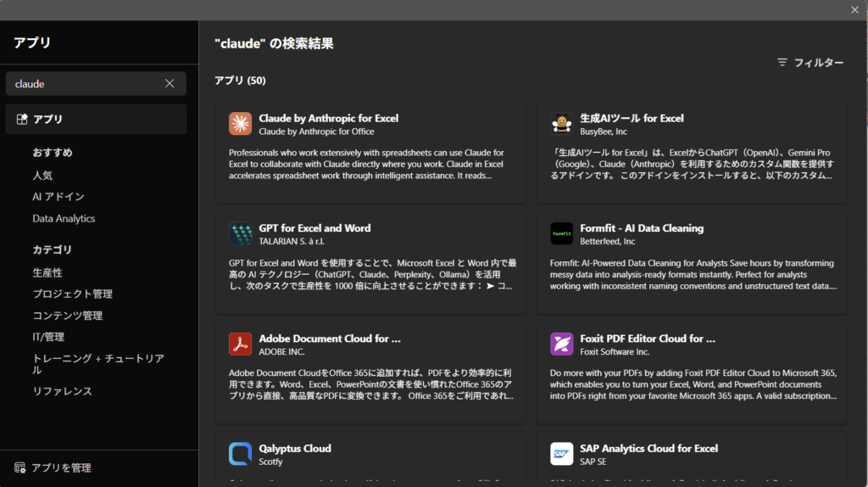
Task: Open Adobe Document Cloud for ... title
Action: pyautogui.click(x=330, y=339)
